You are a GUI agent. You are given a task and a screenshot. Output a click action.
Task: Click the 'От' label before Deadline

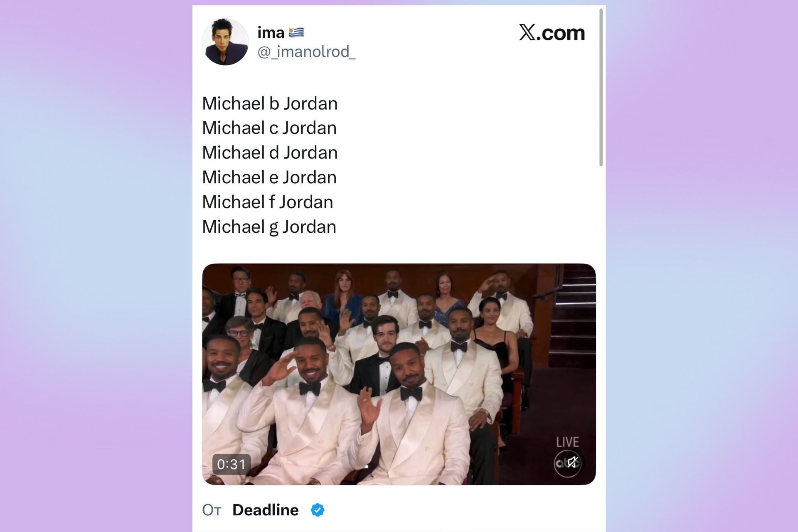(212, 510)
